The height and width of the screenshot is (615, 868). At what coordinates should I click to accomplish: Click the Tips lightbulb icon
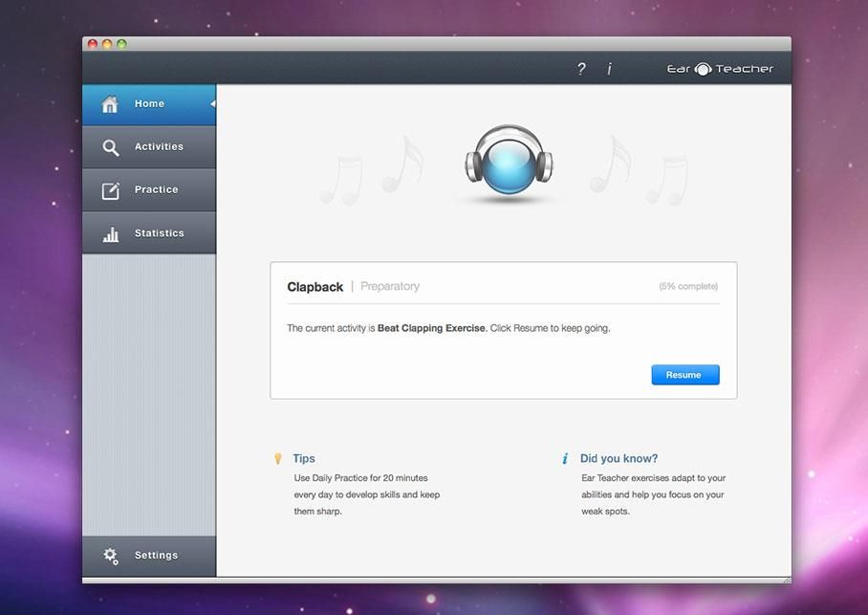tap(278, 458)
